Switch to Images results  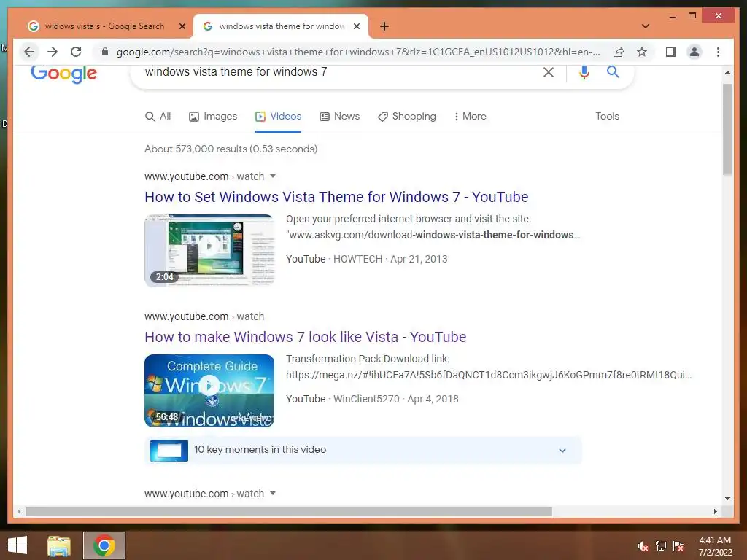click(x=213, y=116)
